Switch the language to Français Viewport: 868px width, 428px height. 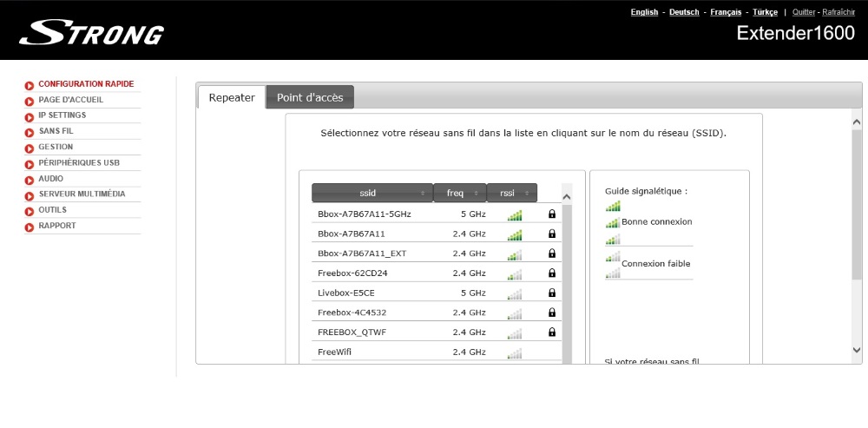(x=726, y=12)
